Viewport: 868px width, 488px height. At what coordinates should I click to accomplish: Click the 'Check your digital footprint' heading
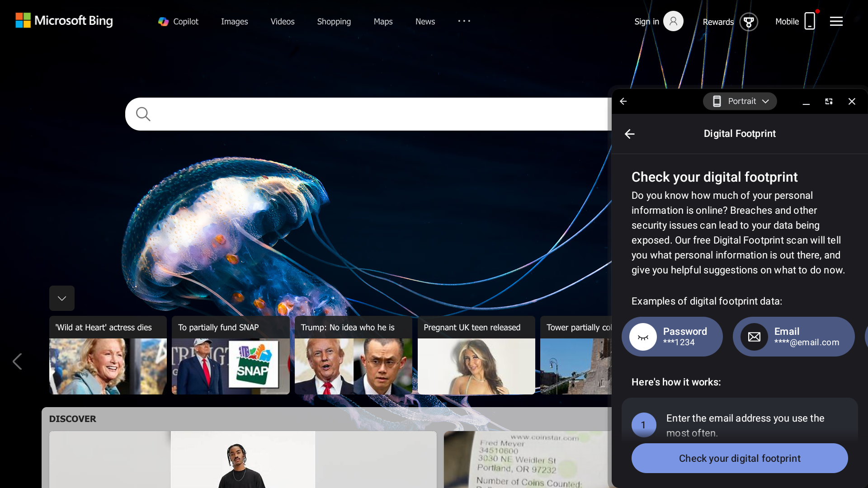point(714,177)
